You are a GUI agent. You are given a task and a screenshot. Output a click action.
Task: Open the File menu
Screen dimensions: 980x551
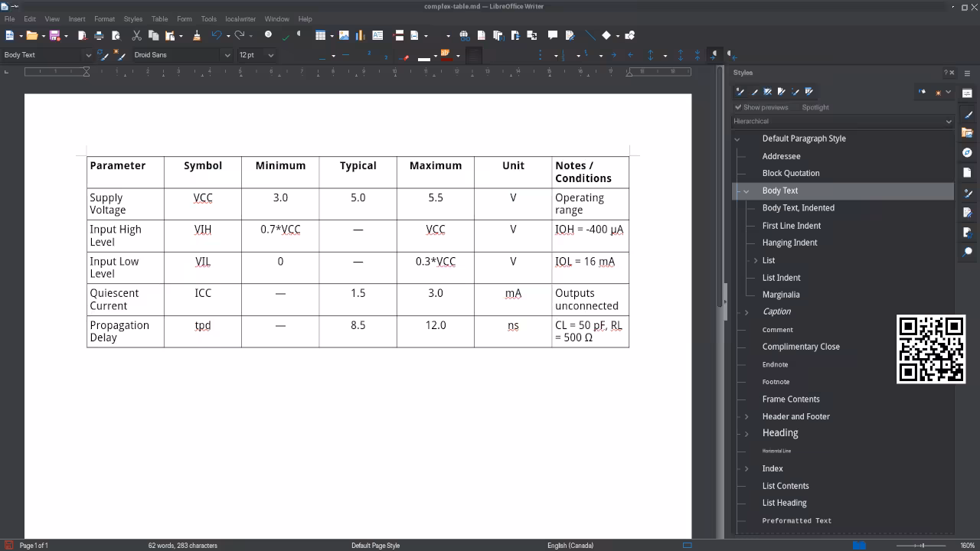(x=9, y=19)
